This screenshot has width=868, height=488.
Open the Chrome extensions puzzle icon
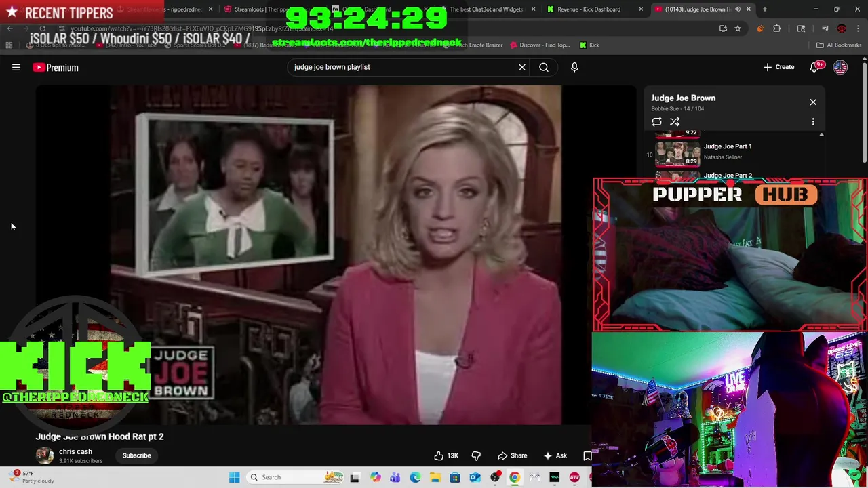777,28
